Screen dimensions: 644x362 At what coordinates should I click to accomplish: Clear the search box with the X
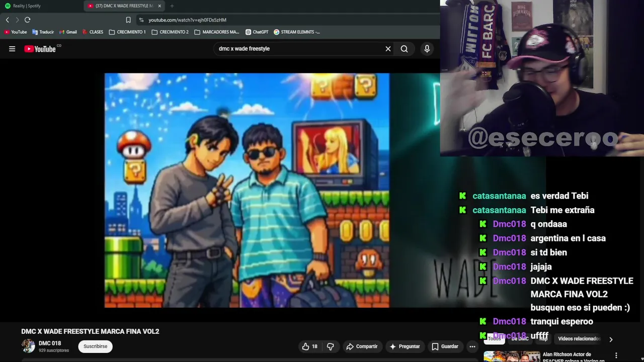point(388,49)
